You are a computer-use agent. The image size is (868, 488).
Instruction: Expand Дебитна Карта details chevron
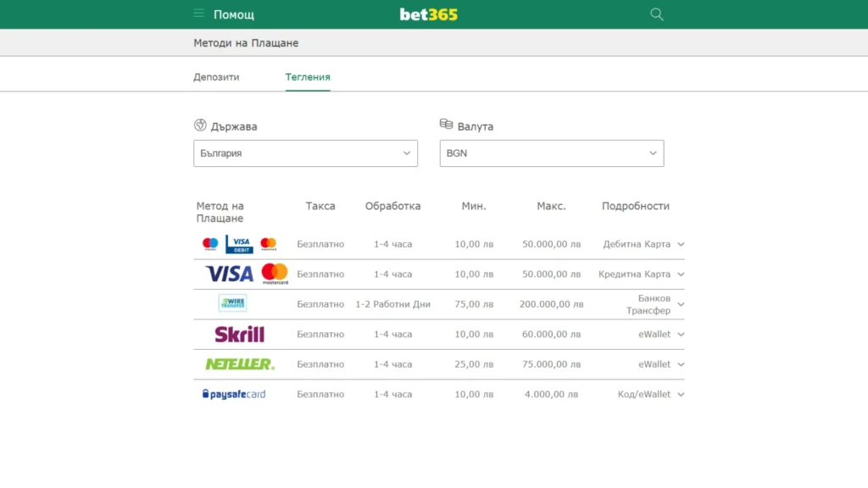tap(681, 244)
